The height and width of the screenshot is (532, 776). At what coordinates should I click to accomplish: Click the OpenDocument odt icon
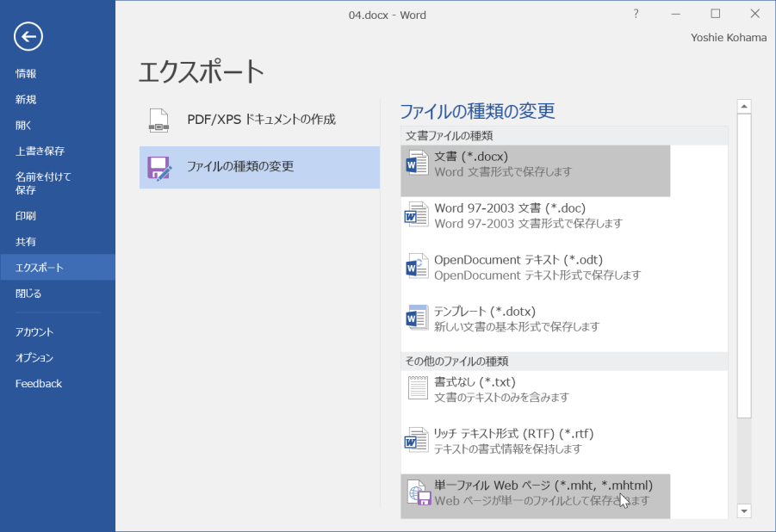coord(417,266)
